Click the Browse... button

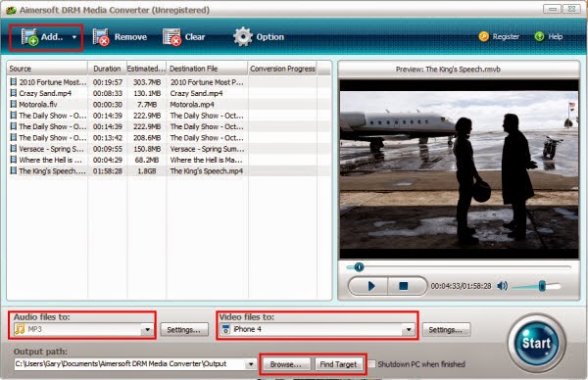click(x=286, y=364)
